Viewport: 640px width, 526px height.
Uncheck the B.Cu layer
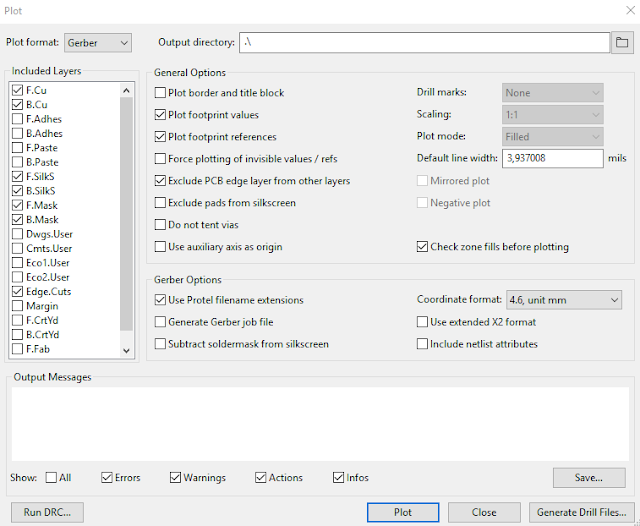point(18,104)
